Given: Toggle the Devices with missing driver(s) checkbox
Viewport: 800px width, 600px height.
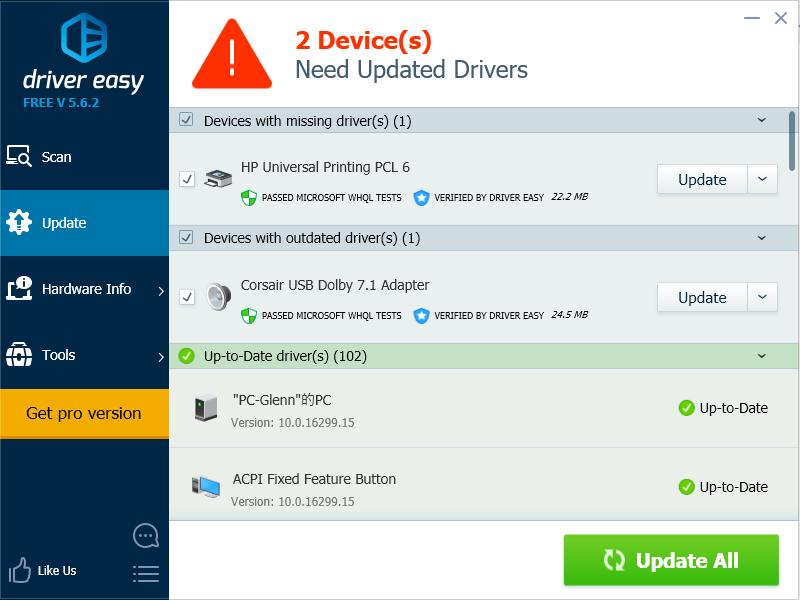Looking at the screenshot, I should [x=186, y=120].
